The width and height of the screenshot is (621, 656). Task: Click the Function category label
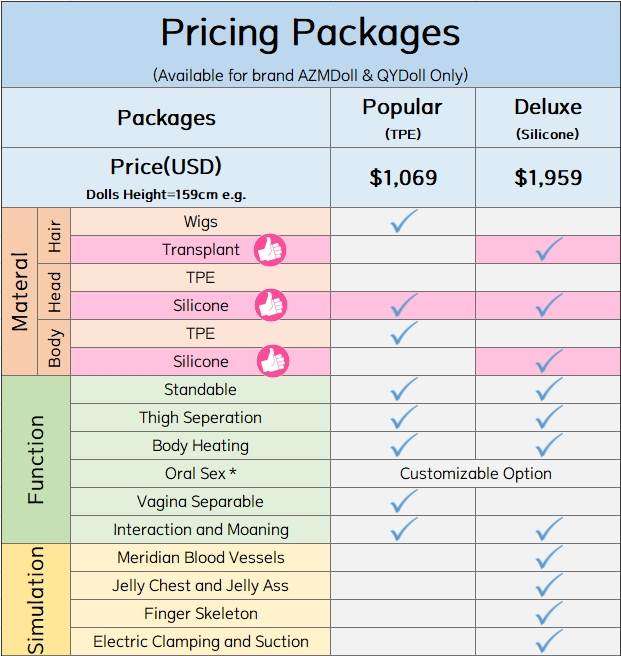36,459
